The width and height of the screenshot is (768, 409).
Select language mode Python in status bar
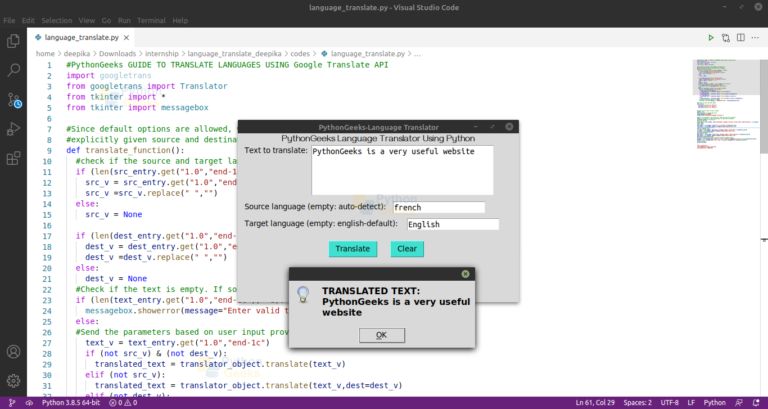[x=715, y=403]
